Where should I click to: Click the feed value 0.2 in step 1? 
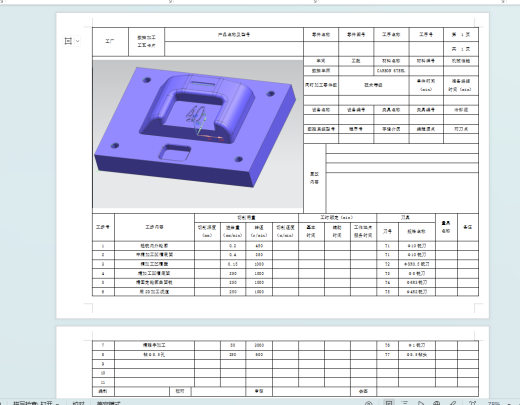(233, 246)
